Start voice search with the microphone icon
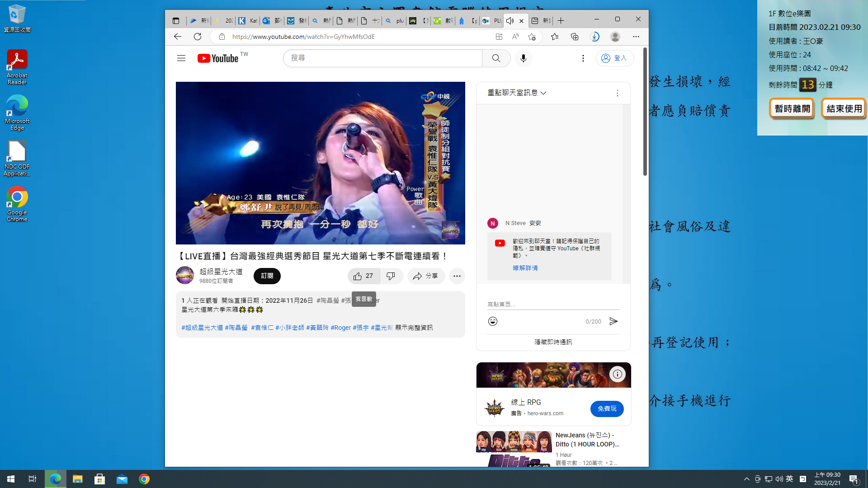868x488 pixels. click(523, 58)
